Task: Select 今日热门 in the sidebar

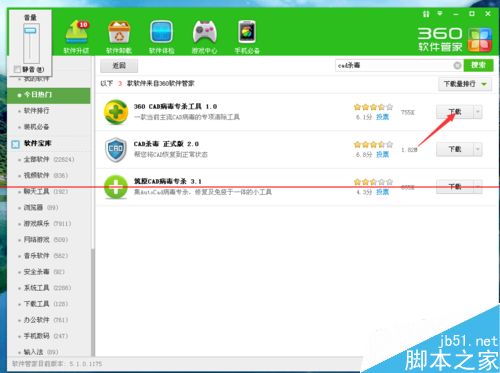Action: (49, 95)
